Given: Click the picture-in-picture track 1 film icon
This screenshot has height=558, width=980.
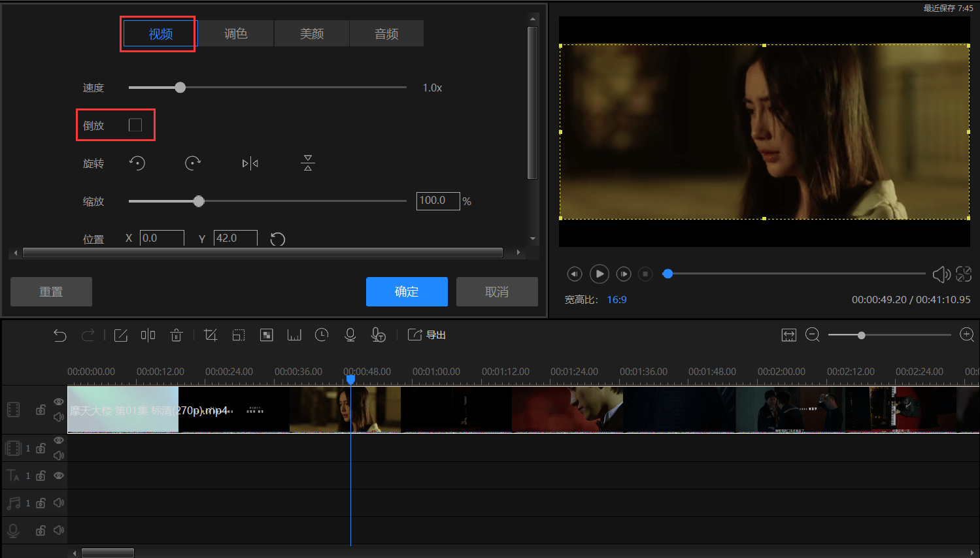Looking at the screenshot, I should point(14,448).
